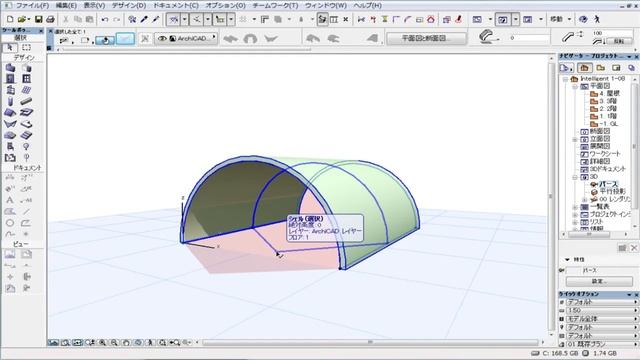Select the Column tool in toolbox

[x=10, y=101]
